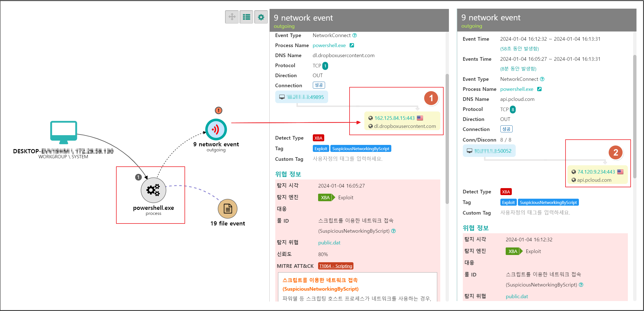Click the 위협 정보 heading in right panel
Image resolution: width=644 pixels, height=311 pixels.
click(476, 228)
